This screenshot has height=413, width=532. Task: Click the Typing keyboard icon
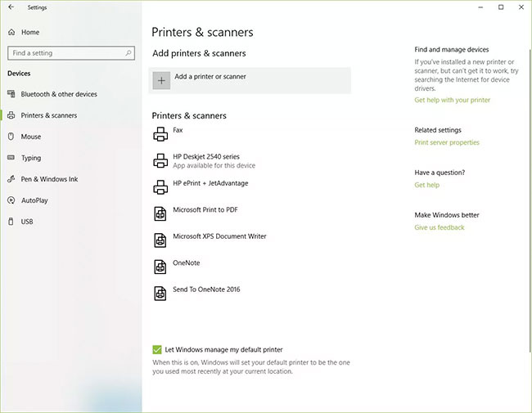click(x=11, y=157)
